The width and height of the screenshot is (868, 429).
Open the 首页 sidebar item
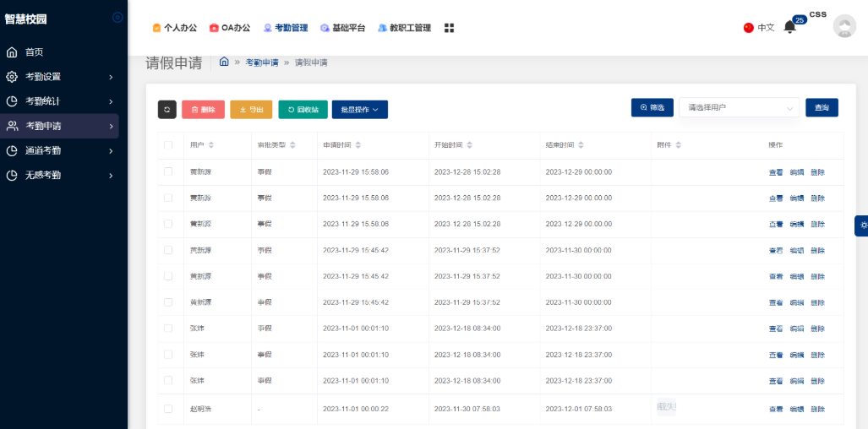point(59,52)
